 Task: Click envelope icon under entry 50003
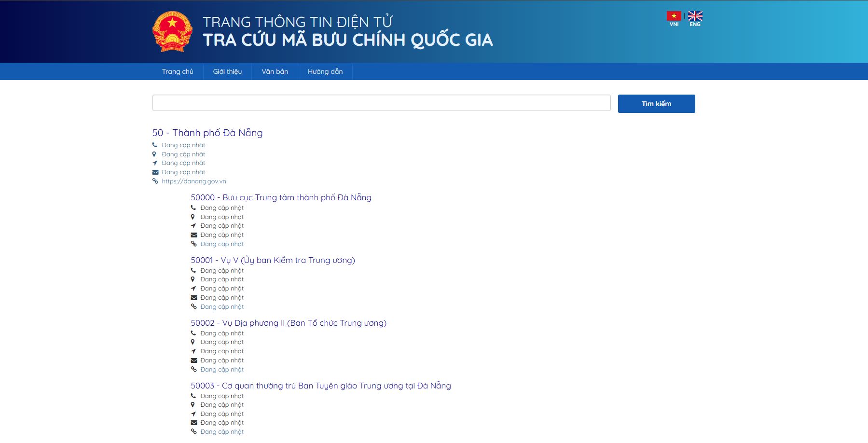tap(194, 423)
